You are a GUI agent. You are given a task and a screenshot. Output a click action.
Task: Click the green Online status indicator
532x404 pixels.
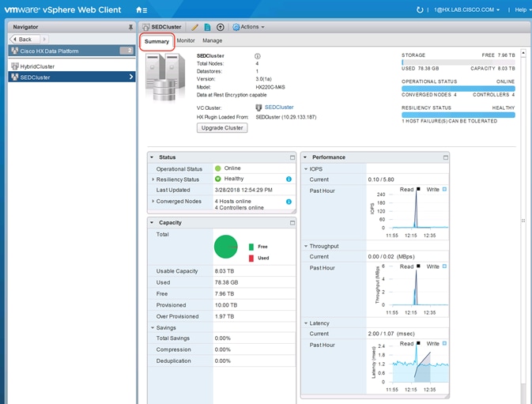pos(218,168)
